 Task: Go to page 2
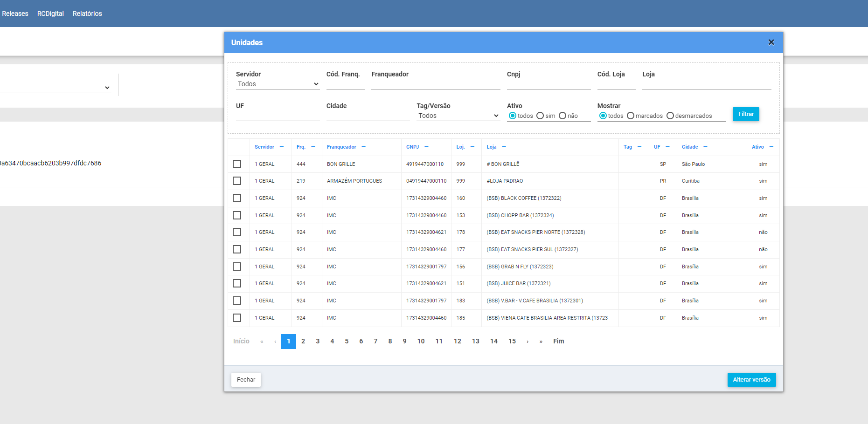(x=303, y=342)
